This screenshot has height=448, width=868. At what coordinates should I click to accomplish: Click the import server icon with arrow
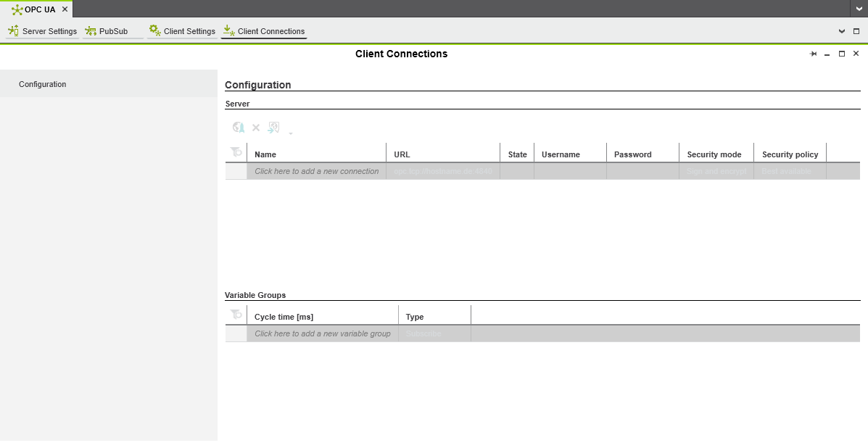(x=273, y=128)
